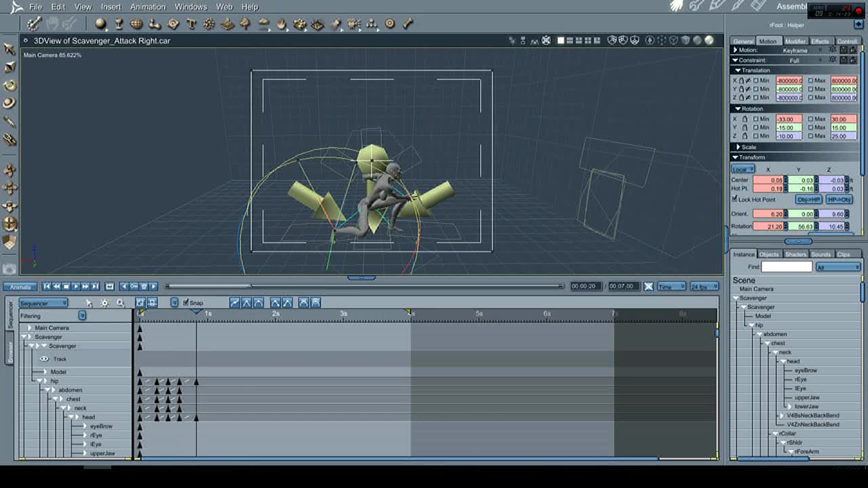Toggle the Track eye visibility icon
Viewport: 868px width, 488px height.
click(44, 359)
